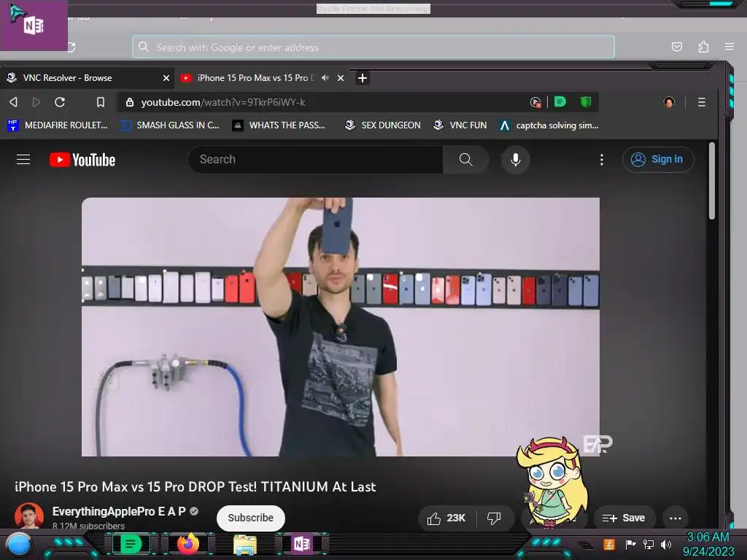Search with voice microphone button

tap(515, 160)
